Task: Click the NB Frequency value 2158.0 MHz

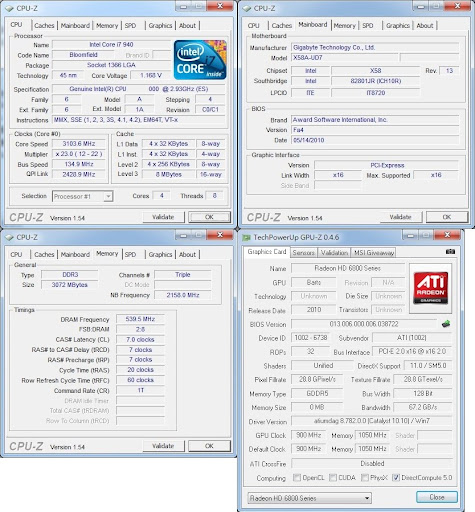Action: 183,295
